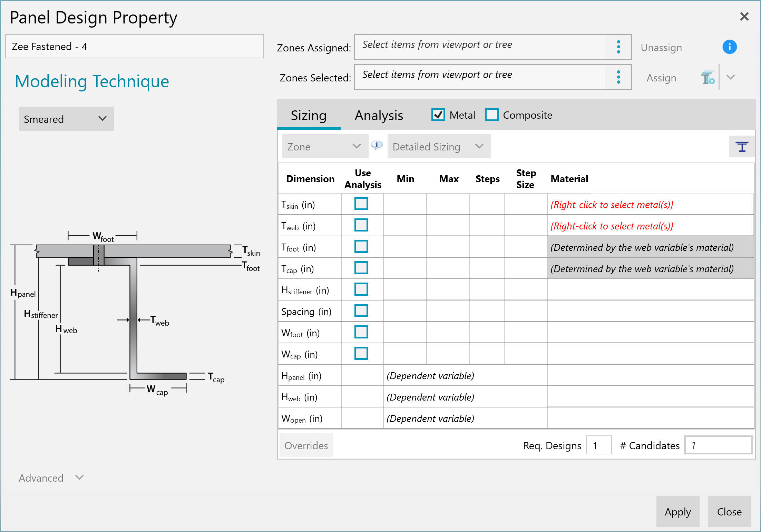Viewport: 761px width, 532px height.
Task: Click the Close button
Action: click(729, 512)
